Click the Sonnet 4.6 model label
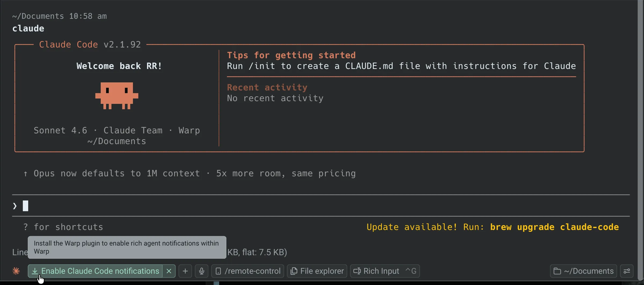 (x=60, y=130)
